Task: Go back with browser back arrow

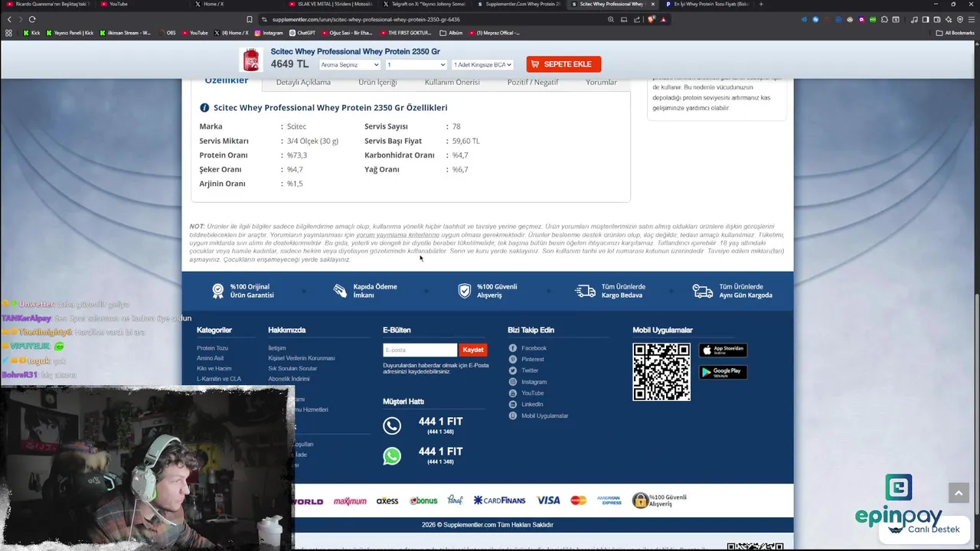Action: coord(9,19)
